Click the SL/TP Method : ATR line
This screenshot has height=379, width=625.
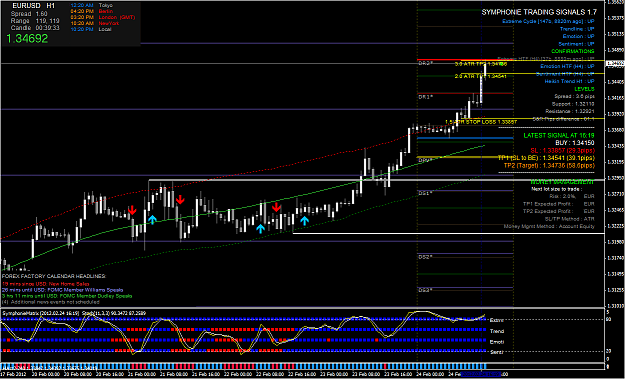point(570,219)
